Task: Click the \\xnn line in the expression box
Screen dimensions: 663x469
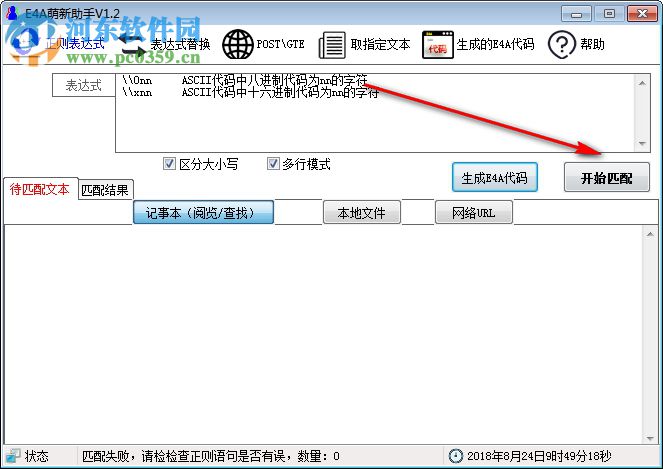Action: 250,92
